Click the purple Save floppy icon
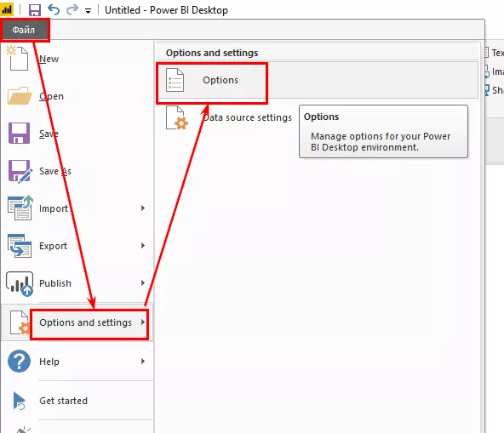Image resolution: width=504 pixels, height=433 pixels. [19, 133]
